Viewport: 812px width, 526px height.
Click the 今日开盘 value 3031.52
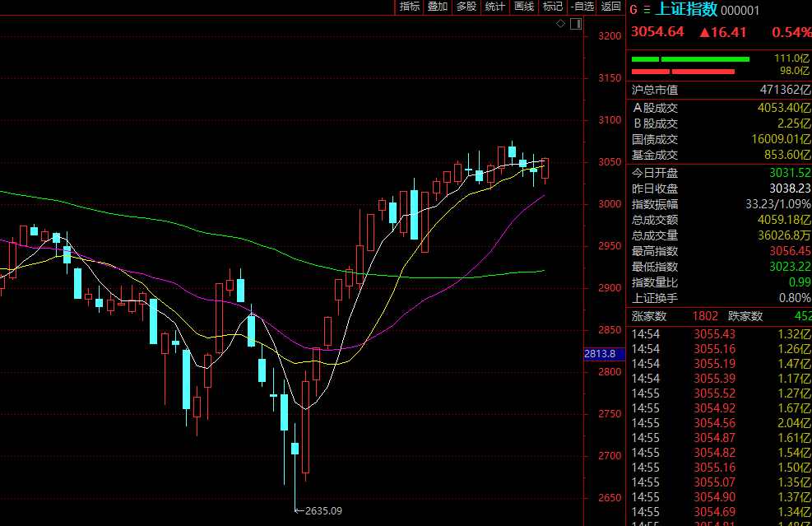[x=791, y=173]
